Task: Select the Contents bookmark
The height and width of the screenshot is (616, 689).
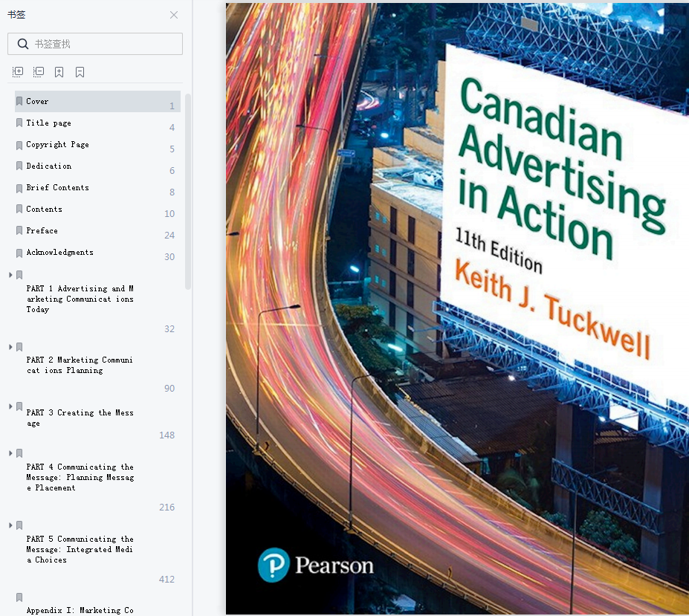Action: (44, 209)
